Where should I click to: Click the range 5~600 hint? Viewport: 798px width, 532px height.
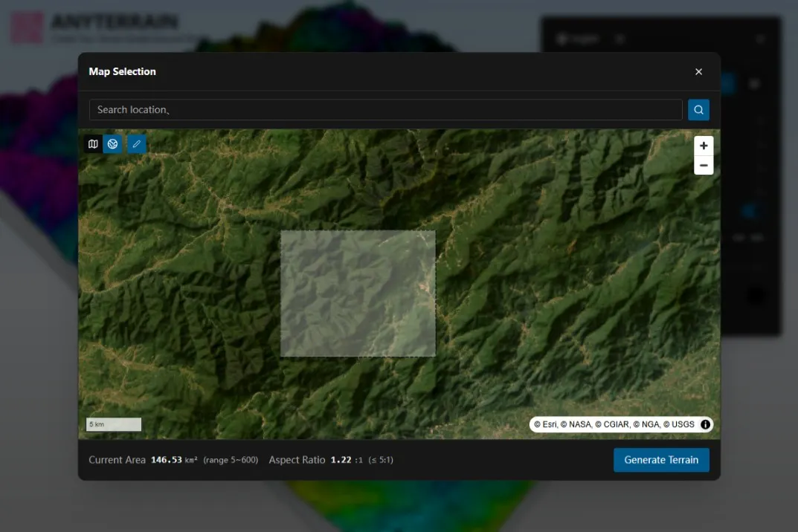click(x=231, y=460)
